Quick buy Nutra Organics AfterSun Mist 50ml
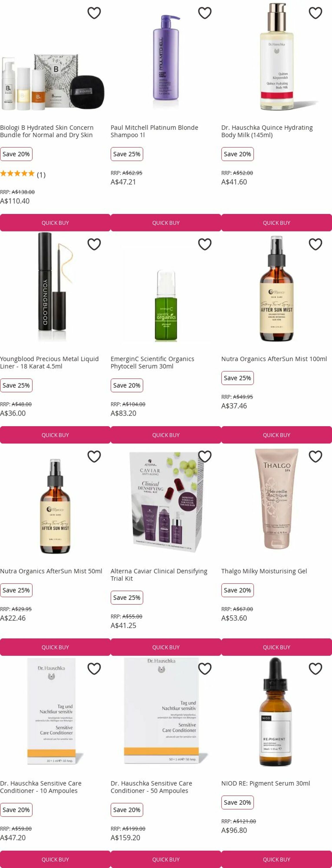The image size is (332, 868). [x=55, y=647]
